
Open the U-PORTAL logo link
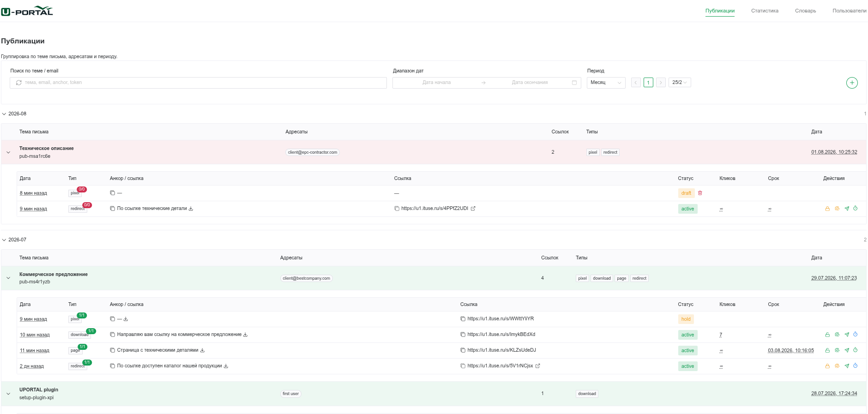pos(27,11)
